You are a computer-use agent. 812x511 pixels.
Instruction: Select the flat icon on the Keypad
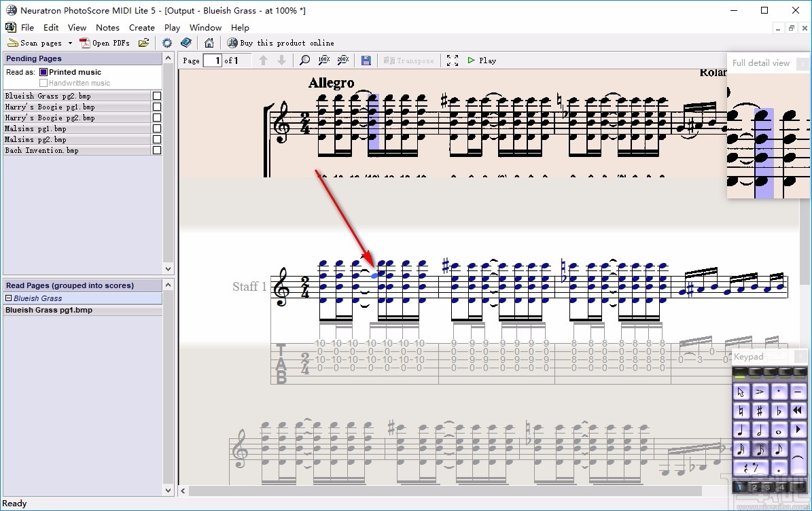click(779, 410)
